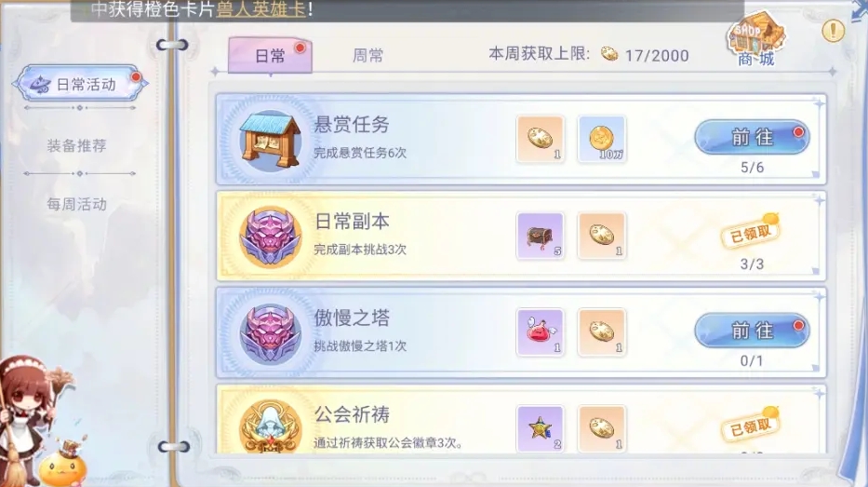Select 日常活动 in the sidebar

(81, 84)
